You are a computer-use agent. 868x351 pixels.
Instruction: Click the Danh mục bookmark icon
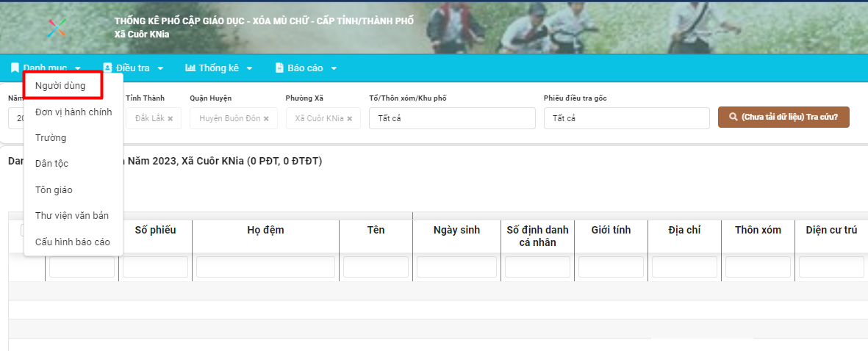click(15, 68)
